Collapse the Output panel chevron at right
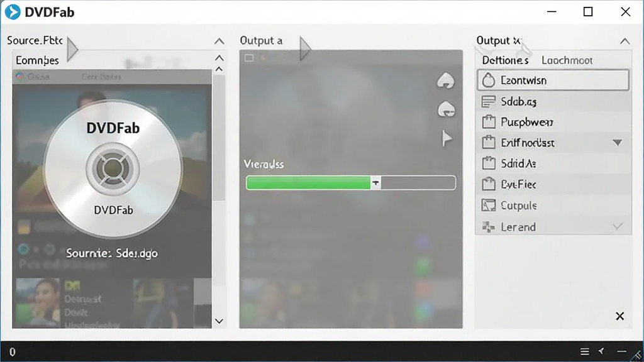 click(x=625, y=41)
